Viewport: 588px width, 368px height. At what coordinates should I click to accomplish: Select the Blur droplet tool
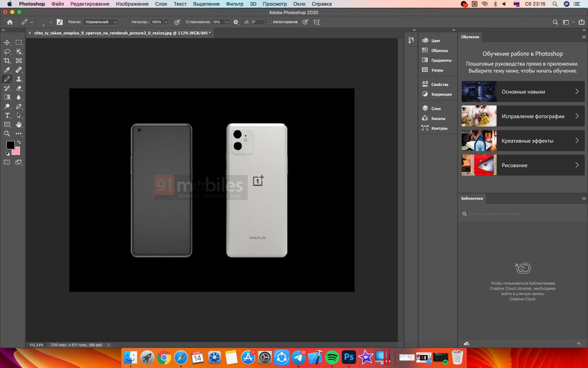click(x=19, y=97)
